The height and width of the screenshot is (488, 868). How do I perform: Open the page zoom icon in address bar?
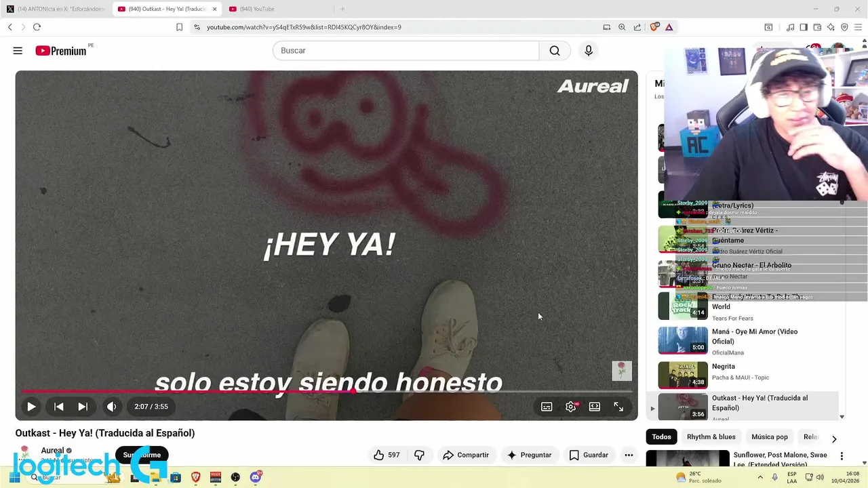click(x=622, y=27)
